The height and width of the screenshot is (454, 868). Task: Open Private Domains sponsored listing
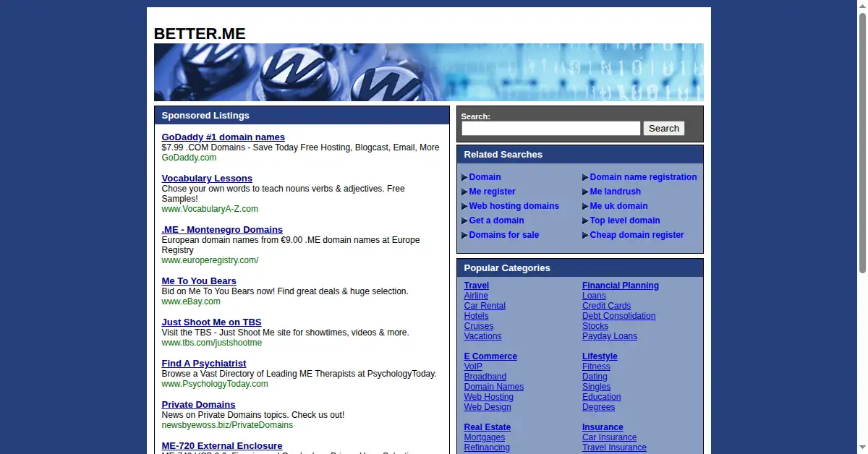(x=198, y=405)
